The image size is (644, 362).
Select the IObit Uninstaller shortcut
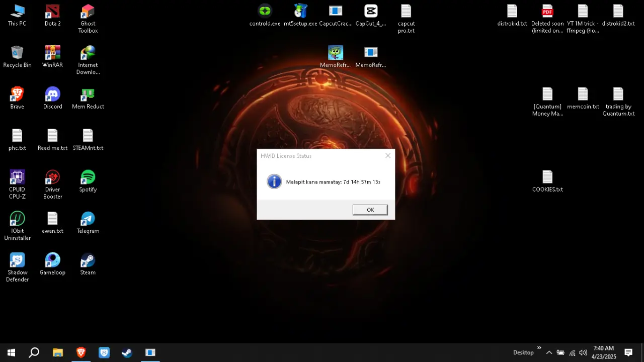17,226
